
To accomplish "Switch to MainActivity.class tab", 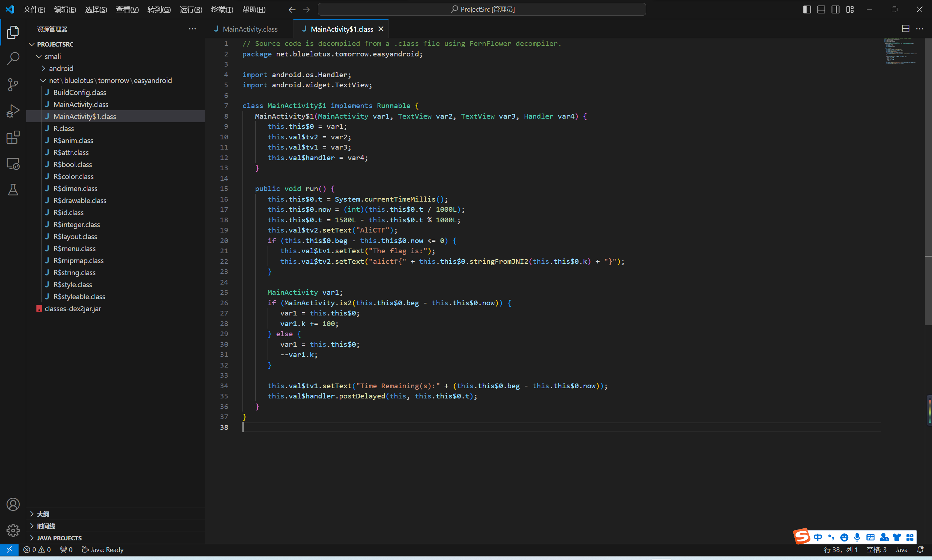I will click(250, 29).
